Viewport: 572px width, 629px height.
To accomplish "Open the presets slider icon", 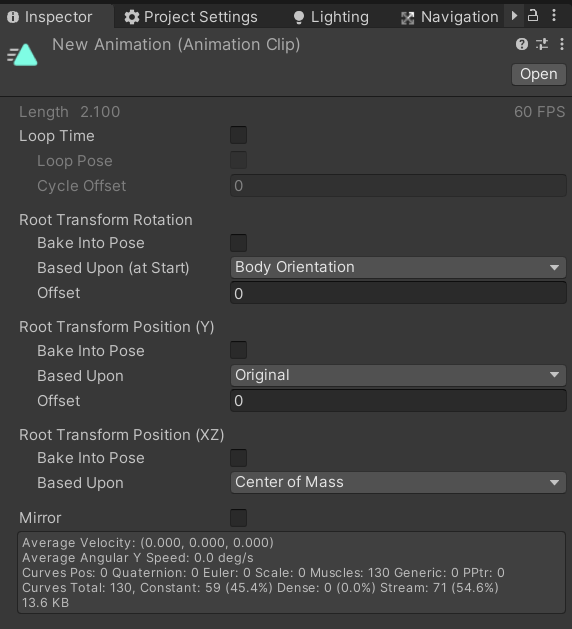I will click(542, 44).
